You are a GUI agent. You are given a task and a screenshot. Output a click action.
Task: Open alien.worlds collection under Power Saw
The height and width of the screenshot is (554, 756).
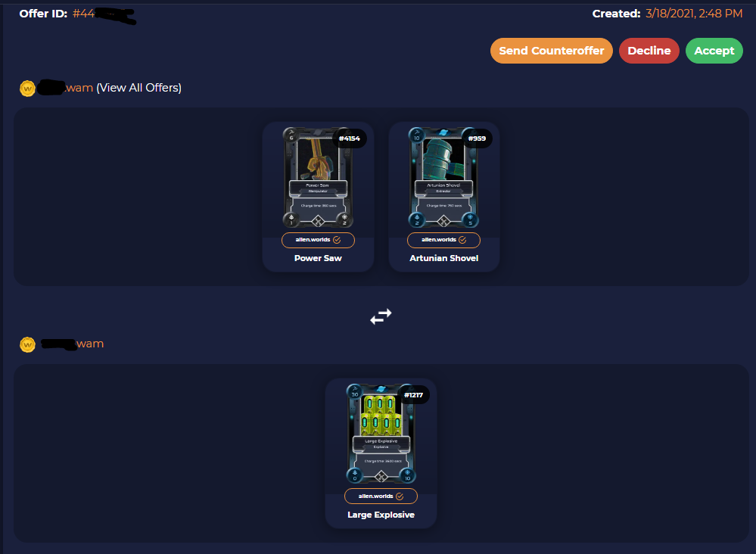tap(318, 240)
